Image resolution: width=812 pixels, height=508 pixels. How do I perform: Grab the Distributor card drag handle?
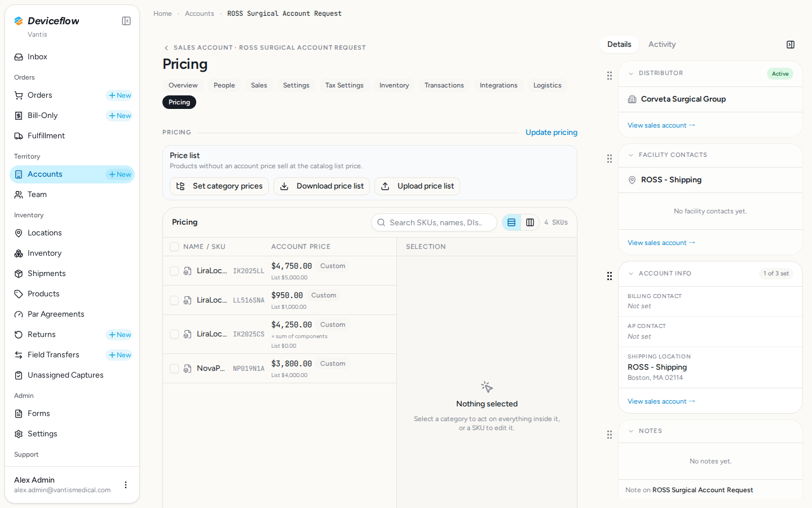click(610, 75)
